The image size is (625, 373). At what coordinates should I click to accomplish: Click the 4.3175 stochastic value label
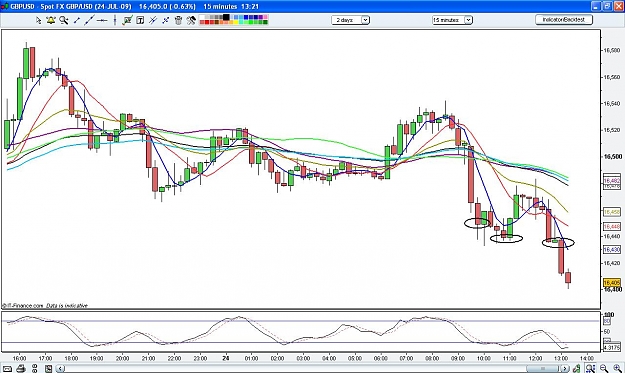(612, 347)
